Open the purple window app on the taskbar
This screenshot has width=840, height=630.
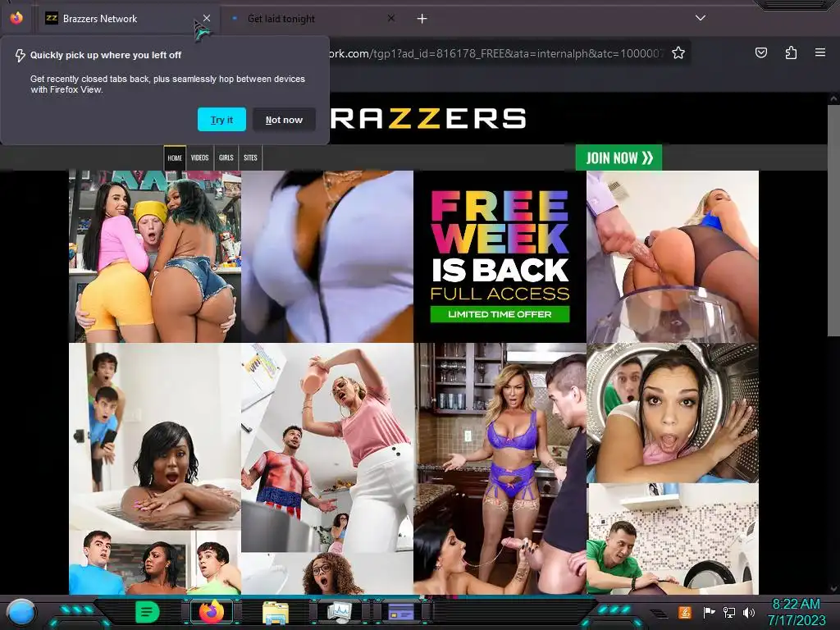point(401,612)
